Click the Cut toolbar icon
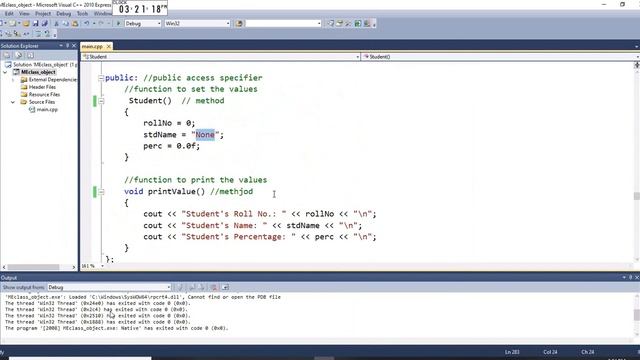Screen dimensions: 640x360 click(56, 24)
